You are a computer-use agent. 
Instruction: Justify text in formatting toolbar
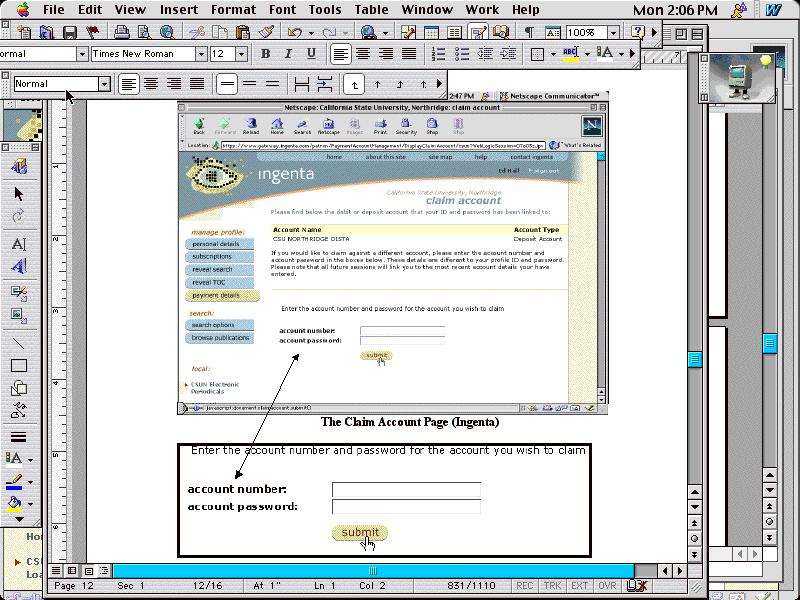[409, 54]
